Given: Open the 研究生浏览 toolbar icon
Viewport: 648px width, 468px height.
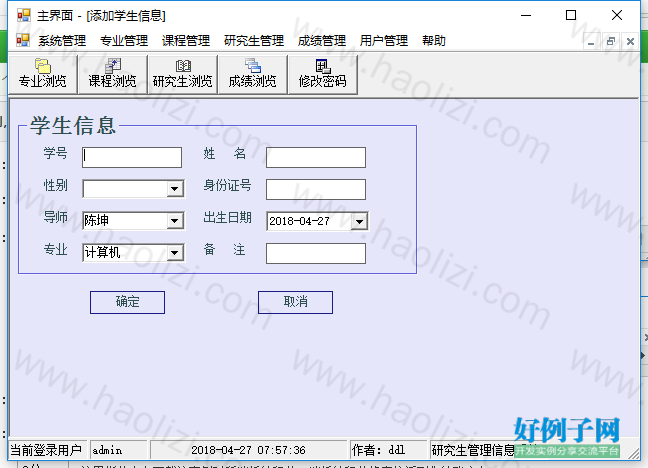Looking at the screenshot, I should [x=182, y=74].
